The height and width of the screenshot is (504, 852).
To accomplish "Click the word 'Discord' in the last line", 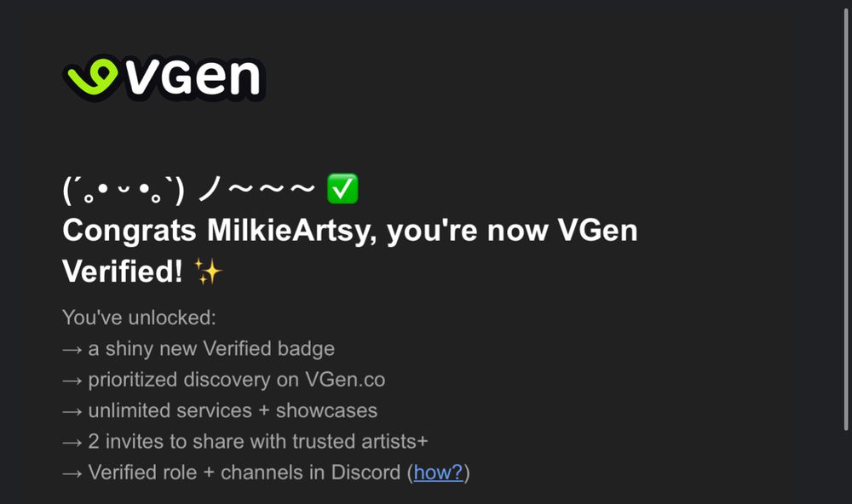I will tap(366, 472).
